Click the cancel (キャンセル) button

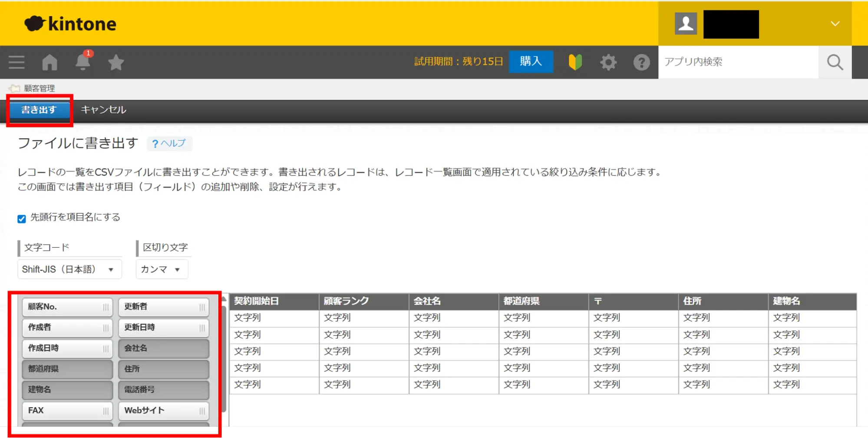click(x=103, y=110)
